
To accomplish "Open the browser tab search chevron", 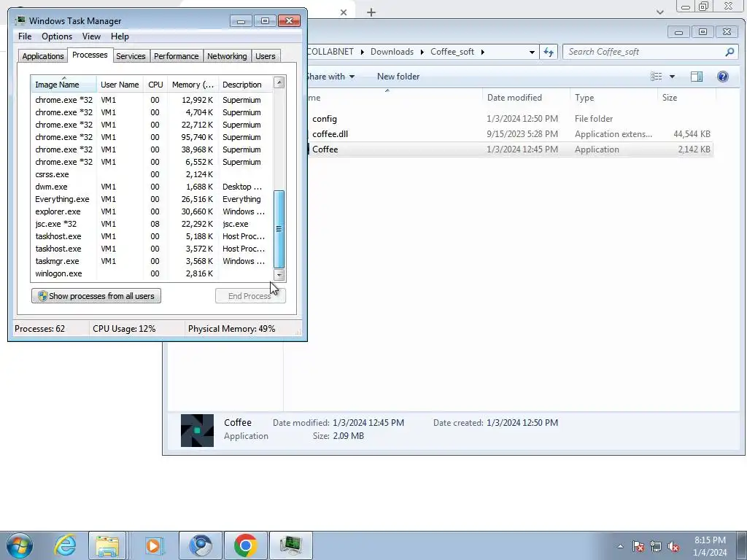I will 659,12.
